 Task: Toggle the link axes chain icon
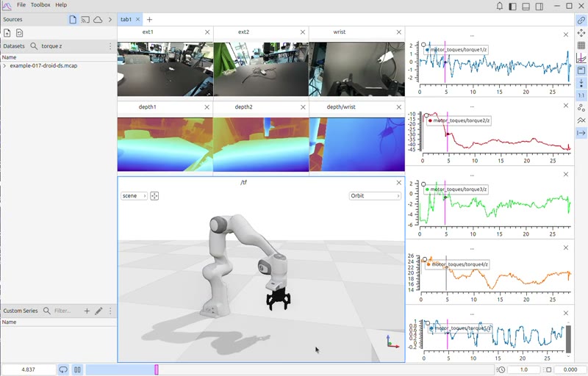click(x=581, y=21)
